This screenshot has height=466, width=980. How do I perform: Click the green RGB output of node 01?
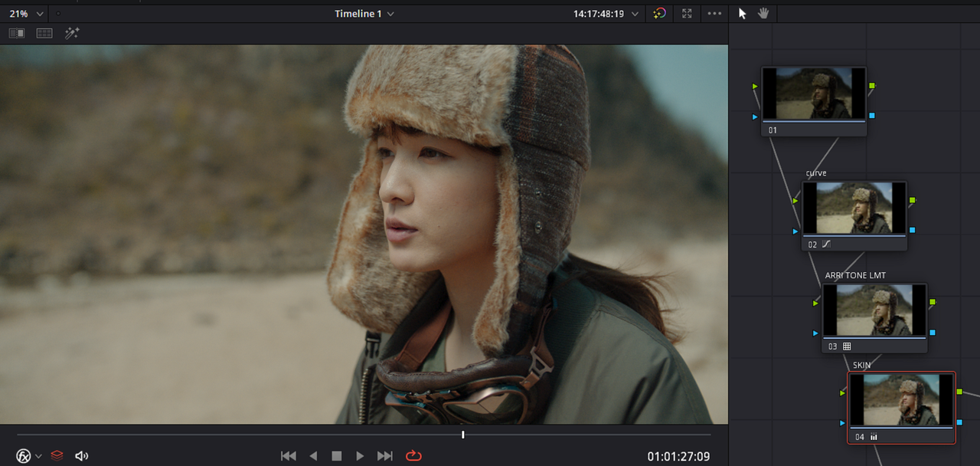(x=872, y=86)
